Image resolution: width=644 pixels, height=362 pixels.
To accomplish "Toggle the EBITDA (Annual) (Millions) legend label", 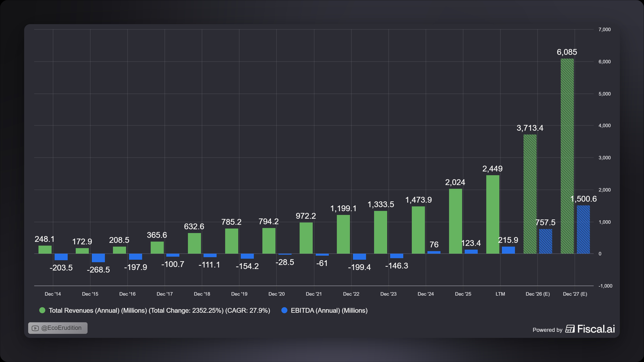I will pyautogui.click(x=329, y=310).
